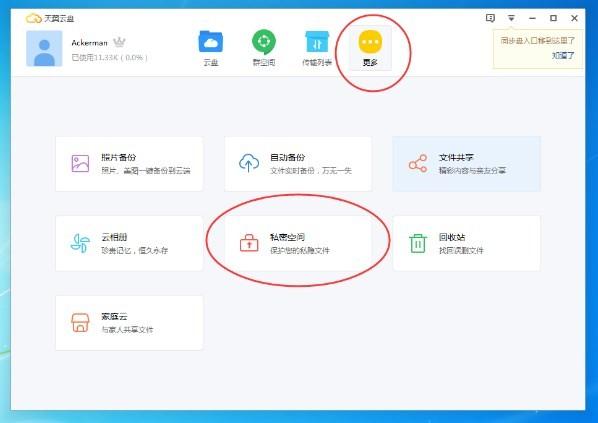Viewport: 598px width, 423px height.
Task: Open the feedback message icon in title bar
Action: click(x=490, y=18)
